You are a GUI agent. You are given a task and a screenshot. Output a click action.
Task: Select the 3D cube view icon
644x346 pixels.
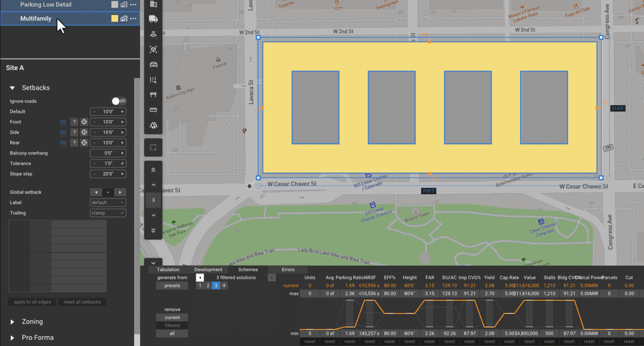[x=153, y=49]
